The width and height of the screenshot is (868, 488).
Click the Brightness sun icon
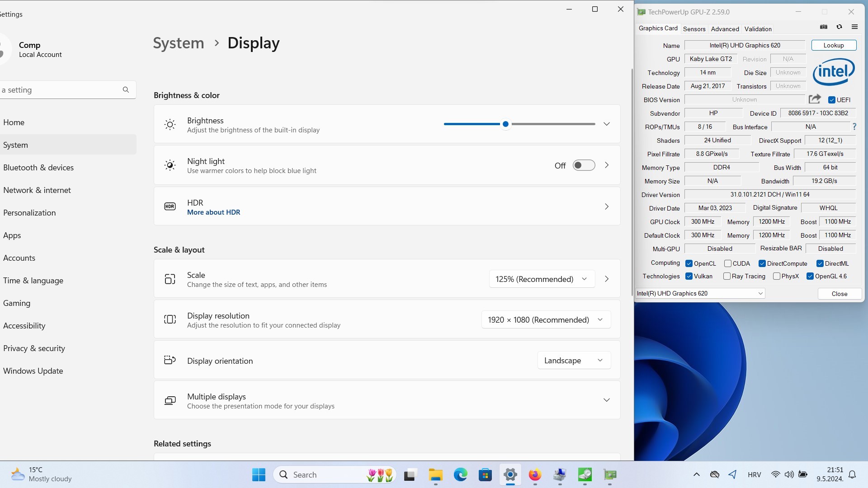pos(170,125)
